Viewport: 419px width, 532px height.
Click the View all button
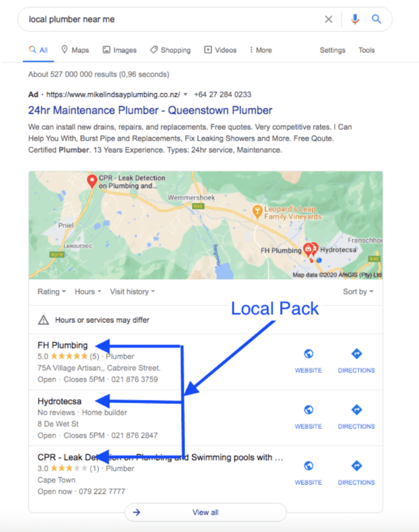205,512
